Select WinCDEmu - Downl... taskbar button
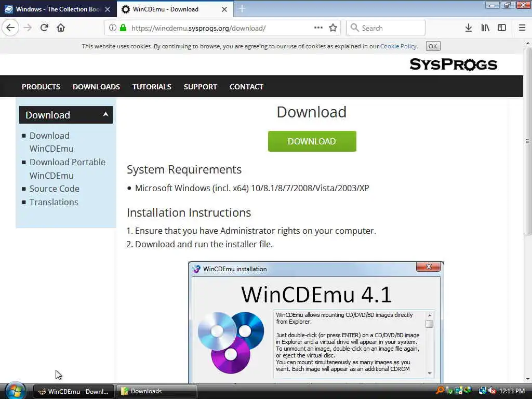This screenshot has height=399, width=532. click(74, 392)
